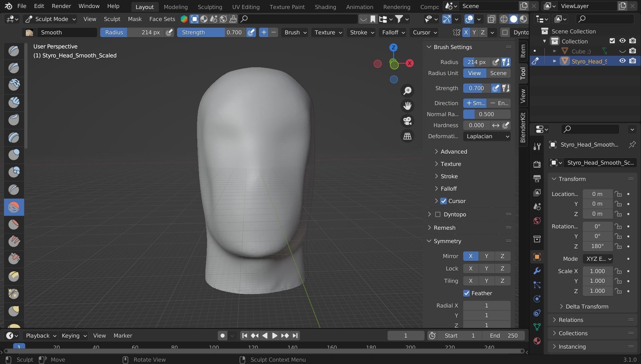
Task: Open the Material properties tab icon
Action: coord(537,341)
